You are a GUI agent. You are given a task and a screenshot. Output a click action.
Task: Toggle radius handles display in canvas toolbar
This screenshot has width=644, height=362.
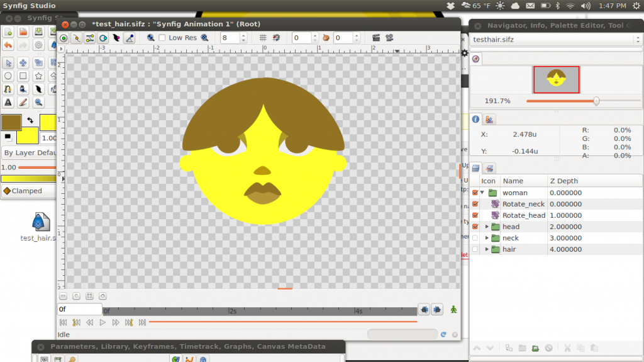(x=103, y=38)
